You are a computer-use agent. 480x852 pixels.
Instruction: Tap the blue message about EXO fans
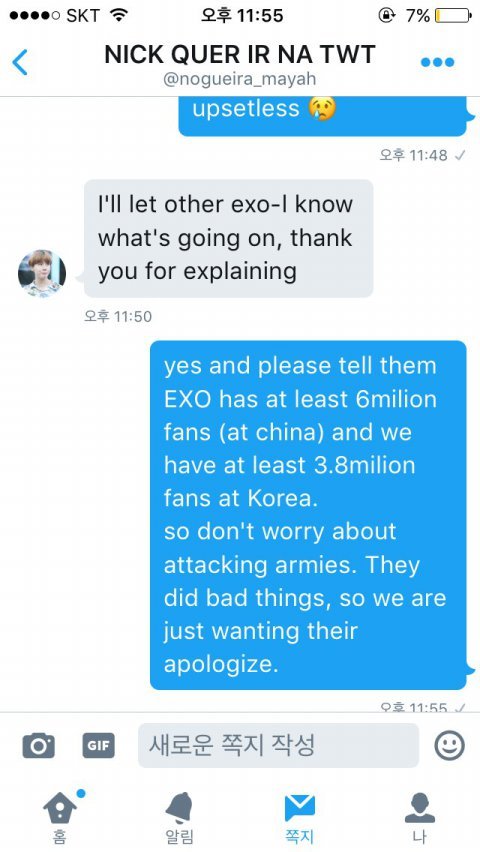(x=308, y=515)
